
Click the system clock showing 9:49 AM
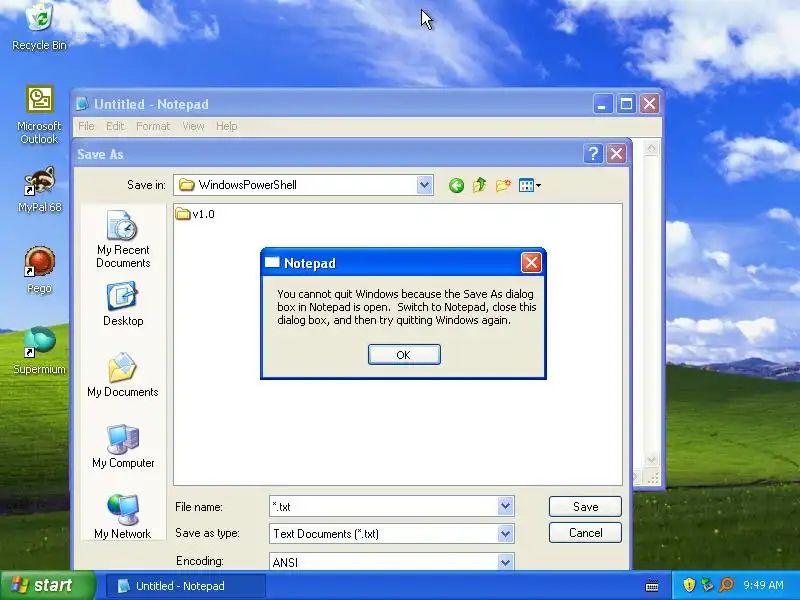pos(763,585)
